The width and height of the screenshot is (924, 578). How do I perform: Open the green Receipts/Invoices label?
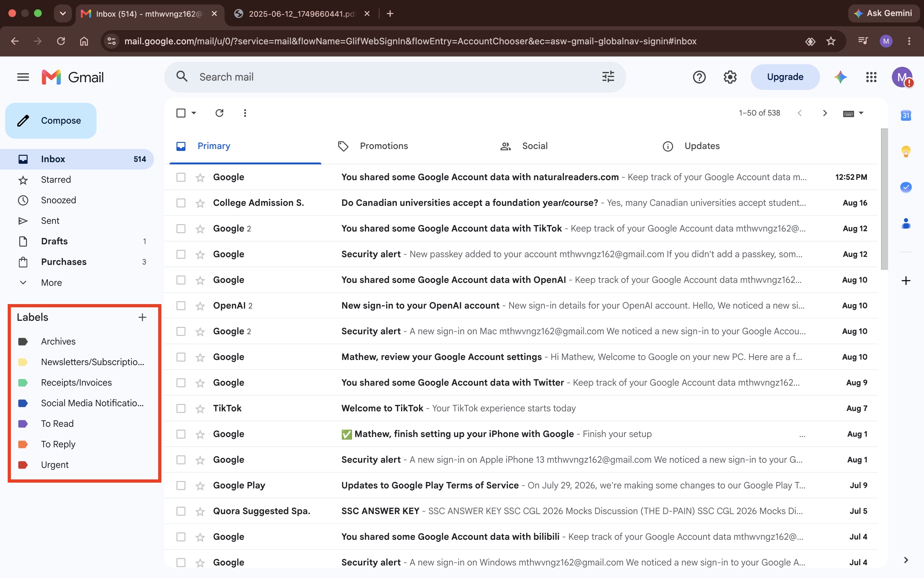(x=76, y=383)
